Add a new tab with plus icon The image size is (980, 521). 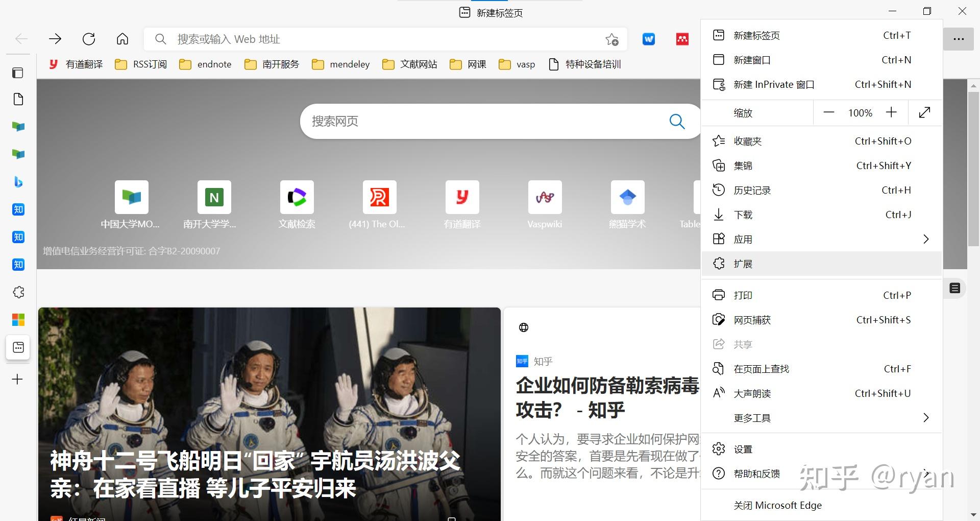click(18, 379)
